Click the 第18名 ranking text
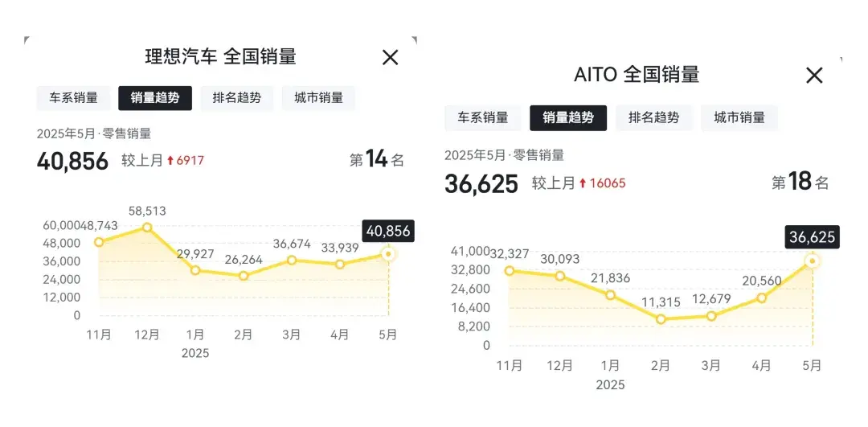This screenshot has height=427, width=868. coord(800,182)
